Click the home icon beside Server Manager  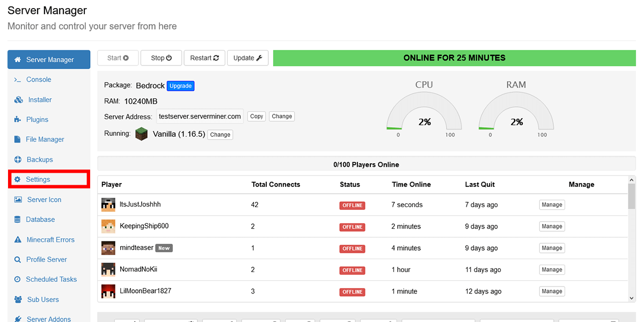[18, 60]
